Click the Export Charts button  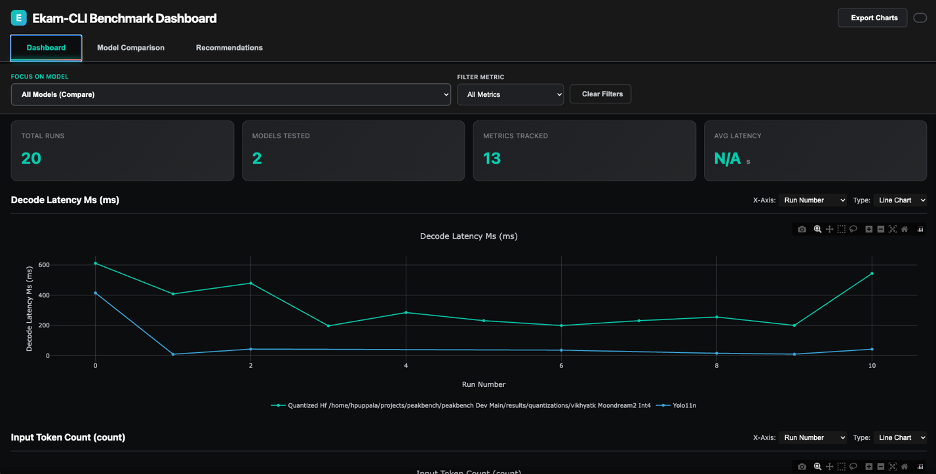click(872, 17)
